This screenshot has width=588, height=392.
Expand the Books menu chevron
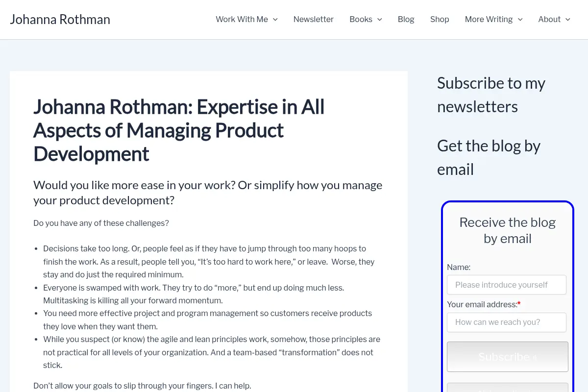click(379, 20)
